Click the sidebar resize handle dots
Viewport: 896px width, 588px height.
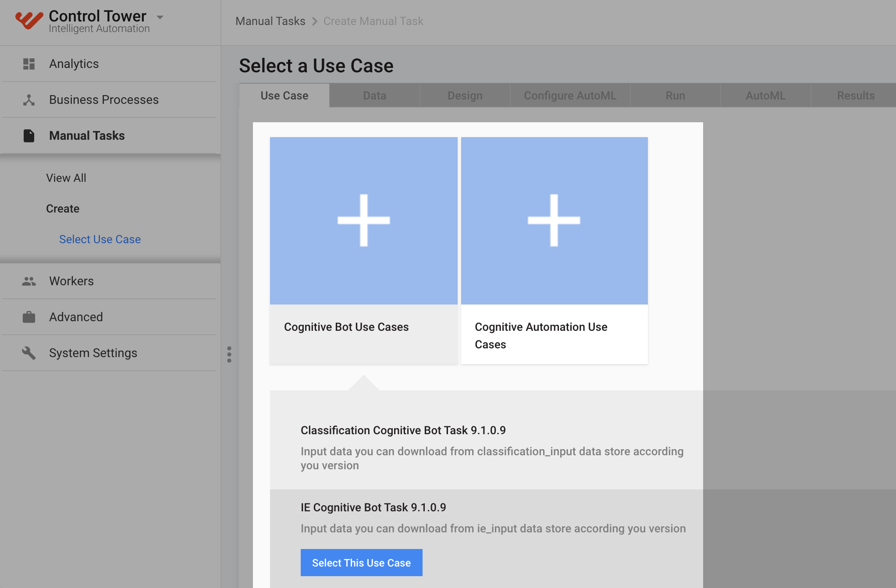pos(229,354)
